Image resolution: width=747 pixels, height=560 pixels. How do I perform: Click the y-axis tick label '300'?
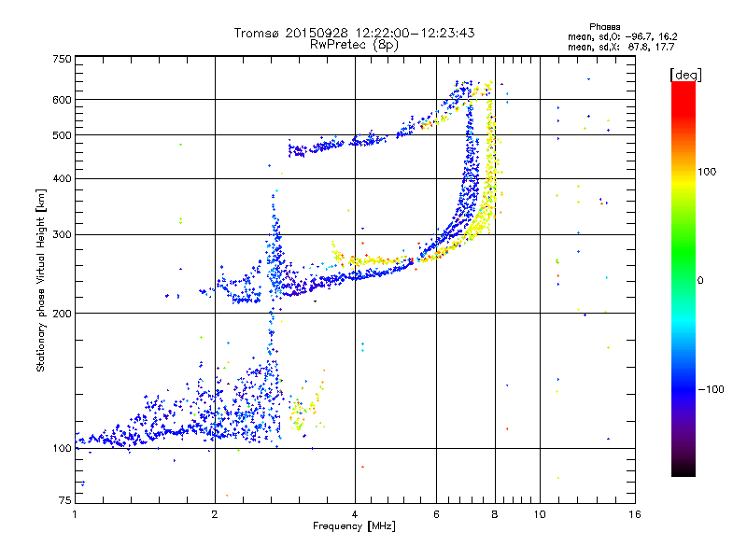click(x=62, y=234)
